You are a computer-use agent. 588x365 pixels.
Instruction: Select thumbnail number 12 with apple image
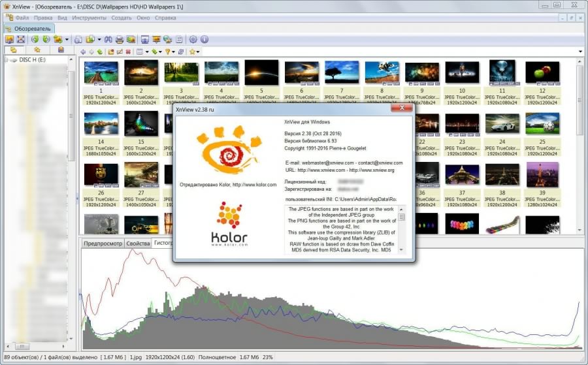(542, 74)
